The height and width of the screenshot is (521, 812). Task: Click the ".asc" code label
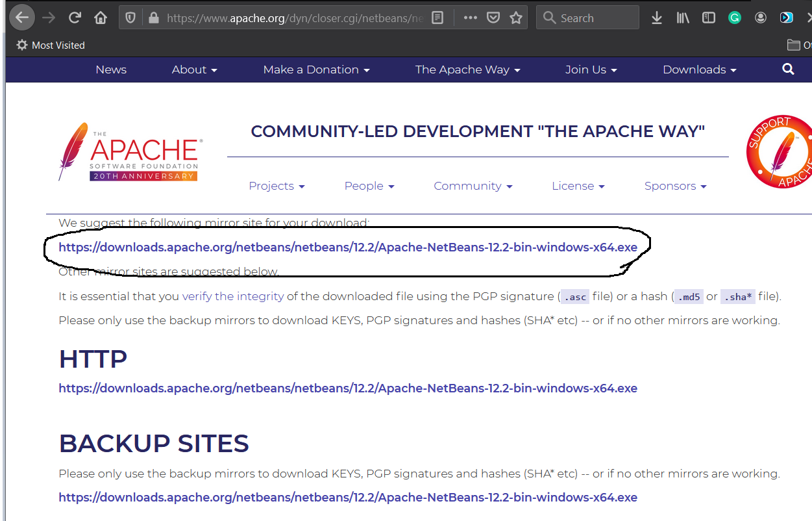coord(574,297)
